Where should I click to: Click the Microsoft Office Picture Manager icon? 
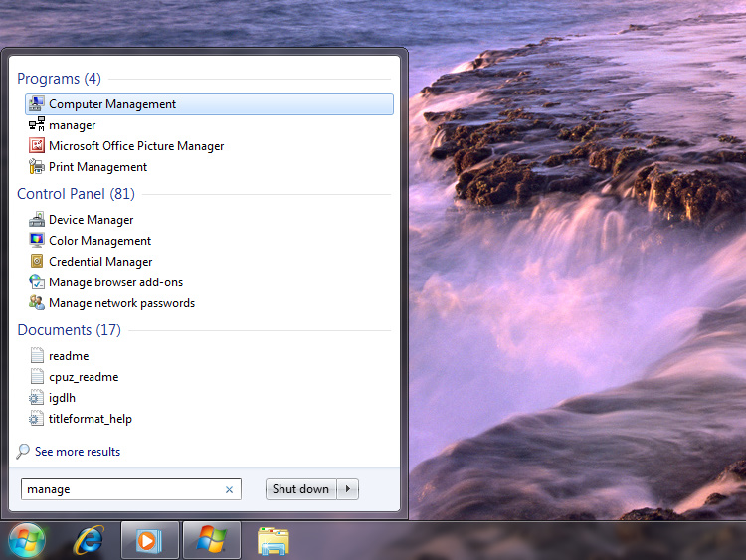click(x=37, y=145)
